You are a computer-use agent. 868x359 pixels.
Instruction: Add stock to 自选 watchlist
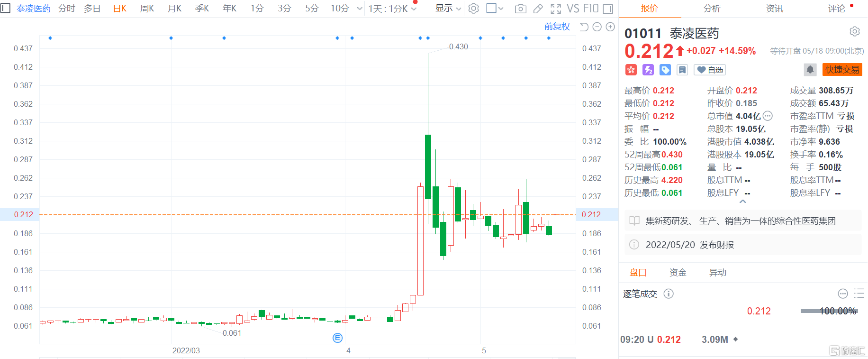click(x=710, y=70)
